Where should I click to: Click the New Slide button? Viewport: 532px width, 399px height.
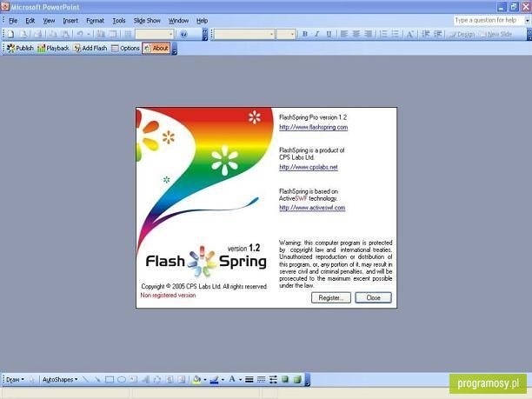(x=496, y=34)
